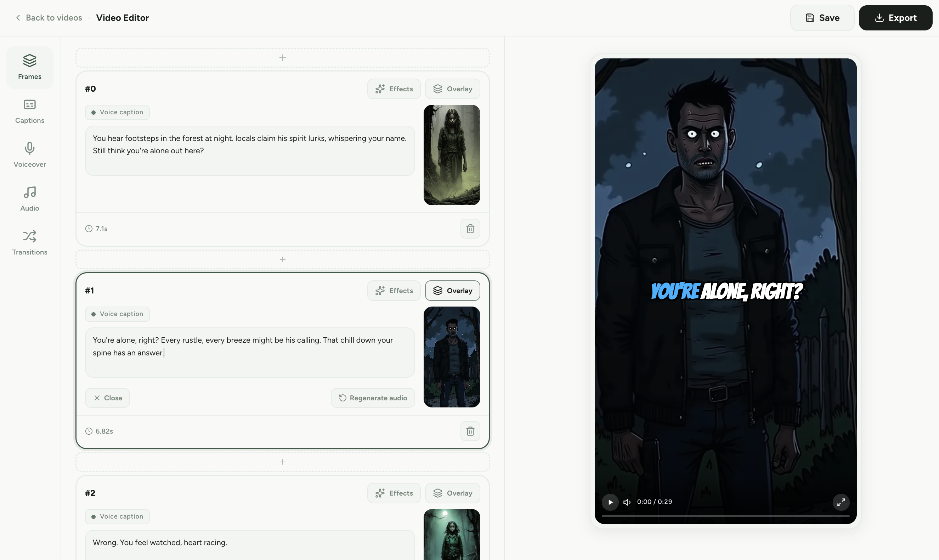Export the video
The height and width of the screenshot is (560, 939).
(x=895, y=18)
